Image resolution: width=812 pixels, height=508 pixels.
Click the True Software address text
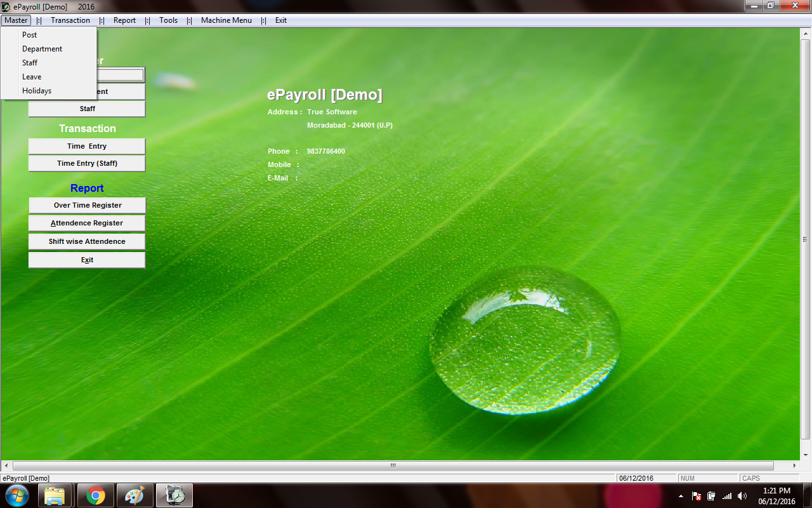[332, 112]
